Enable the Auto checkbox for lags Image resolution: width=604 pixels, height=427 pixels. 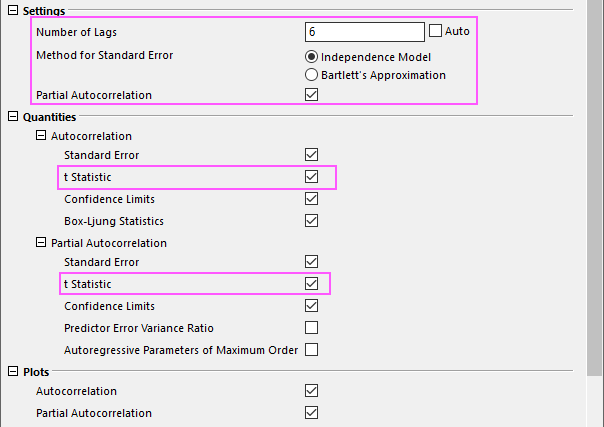[435, 31]
